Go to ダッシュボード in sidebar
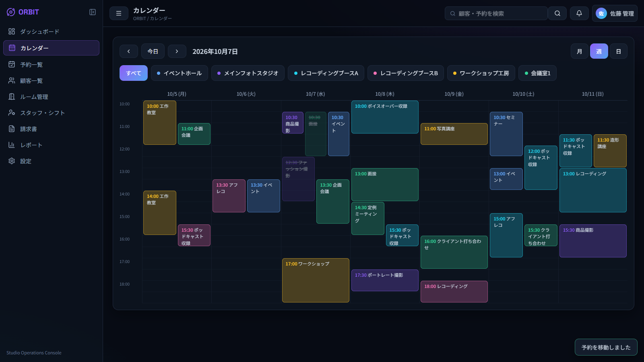This screenshot has width=644, height=362. tap(51, 31)
